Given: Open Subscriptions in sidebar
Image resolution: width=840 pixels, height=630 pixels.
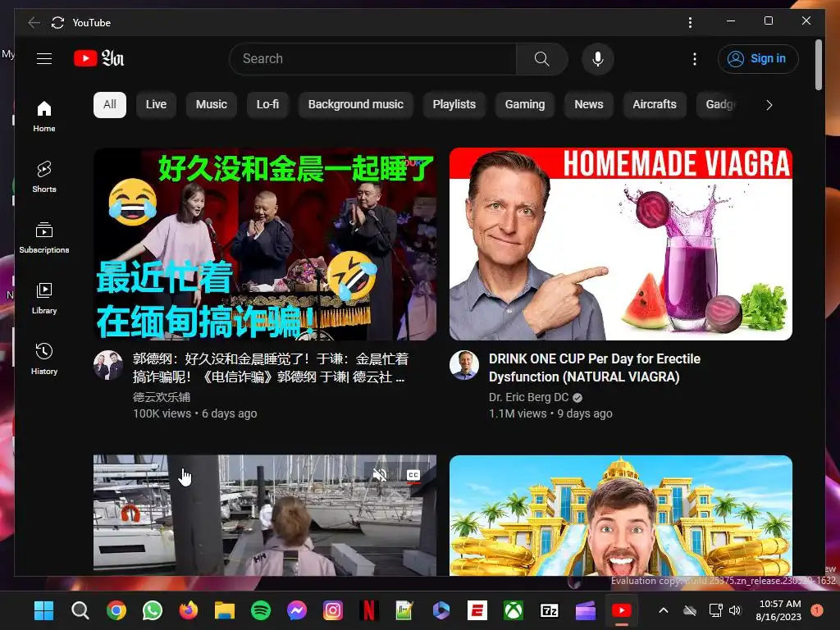Looking at the screenshot, I should click(44, 237).
